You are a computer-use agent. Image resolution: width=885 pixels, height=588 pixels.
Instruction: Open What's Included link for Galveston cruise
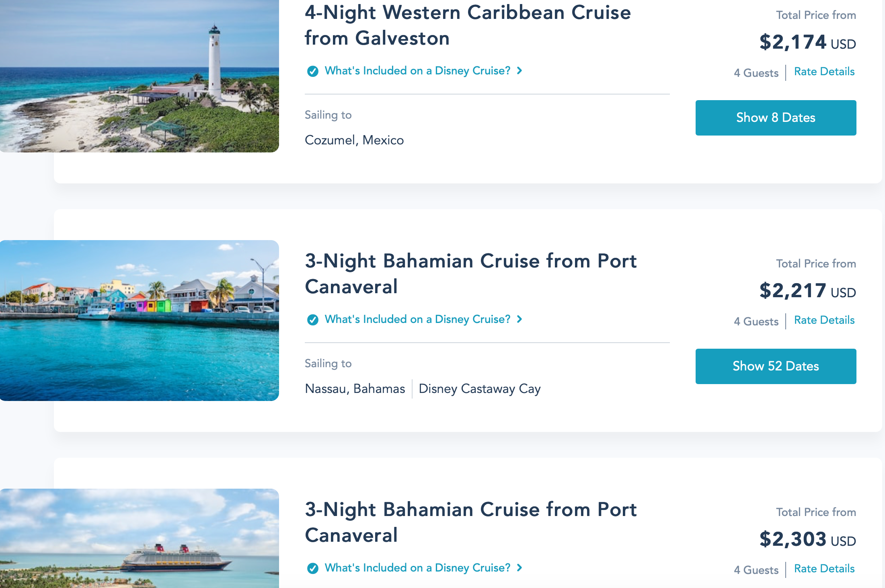point(417,71)
